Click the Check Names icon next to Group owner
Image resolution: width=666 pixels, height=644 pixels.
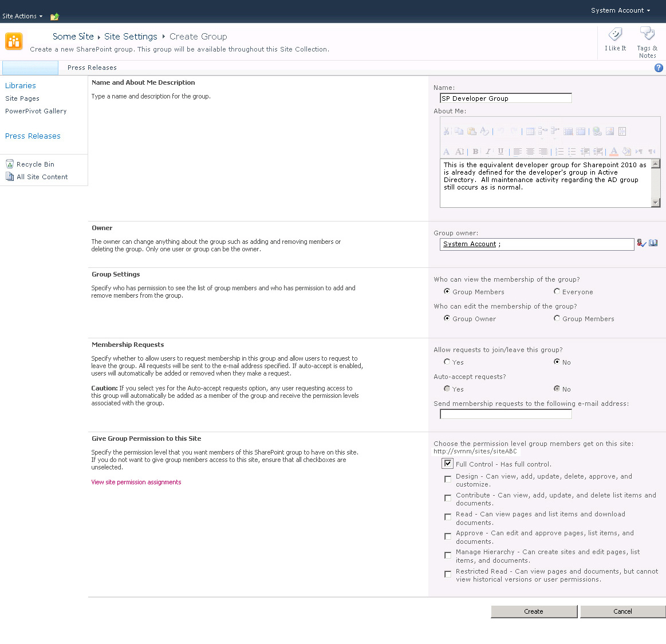(641, 243)
